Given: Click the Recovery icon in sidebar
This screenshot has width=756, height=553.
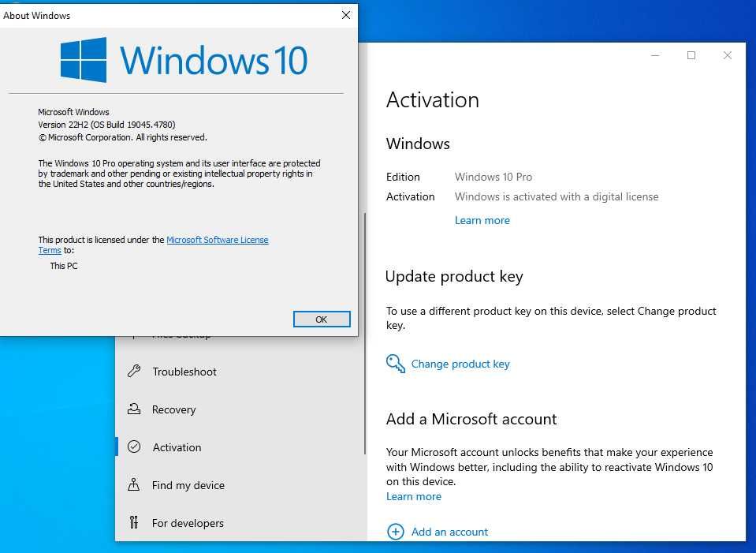Looking at the screenshot, I should (134, 409).
